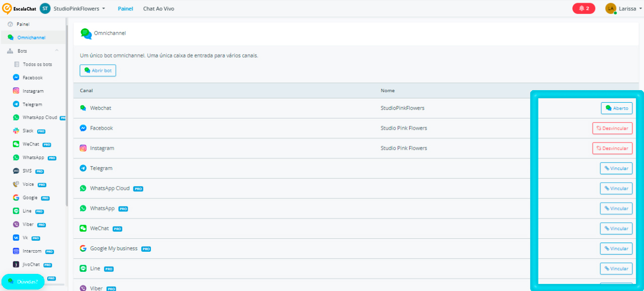Click the EscalaChat logo icon
This screenshot has height=291, width=644.
click(7, 9)
